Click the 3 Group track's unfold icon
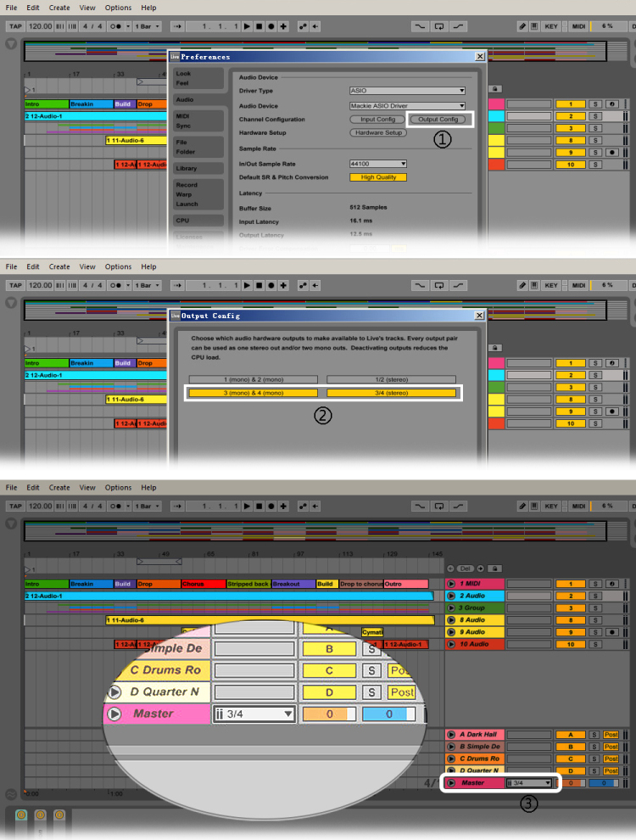The image size is (636, 840). [x=451, y=608]
